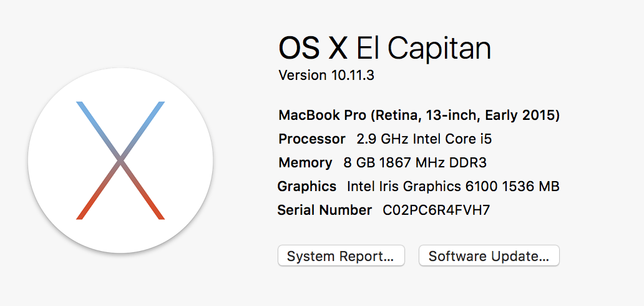644x306 pixels.
Task: Click the blue upper-right arm of X logo
Action: pyautogui.click(x=143, y=130)
